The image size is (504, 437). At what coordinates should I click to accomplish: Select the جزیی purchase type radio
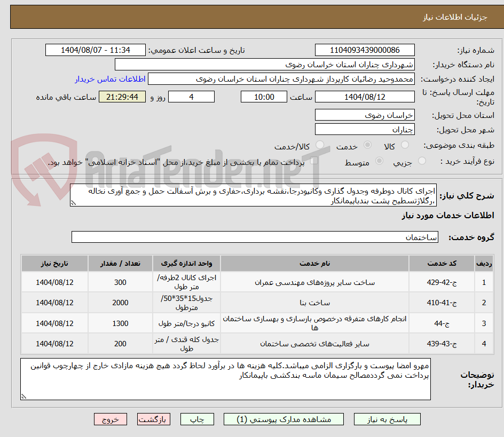(422, 161)
